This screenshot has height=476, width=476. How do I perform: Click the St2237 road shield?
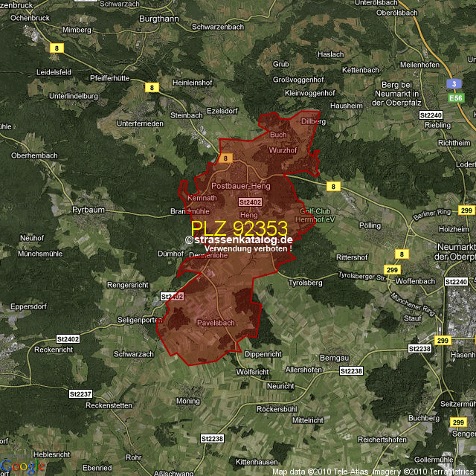[80, 393]
